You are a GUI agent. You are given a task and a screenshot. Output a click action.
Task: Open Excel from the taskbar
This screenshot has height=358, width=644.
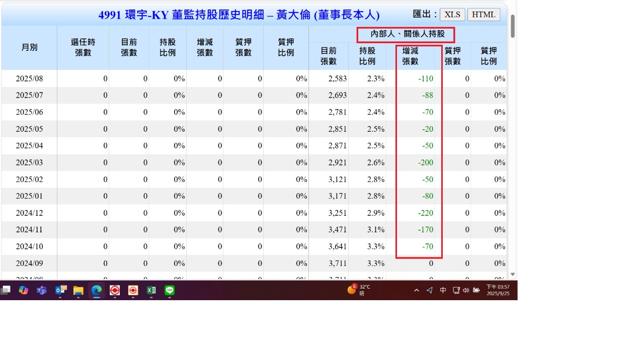pyautogui.click(x=151, y=290)
